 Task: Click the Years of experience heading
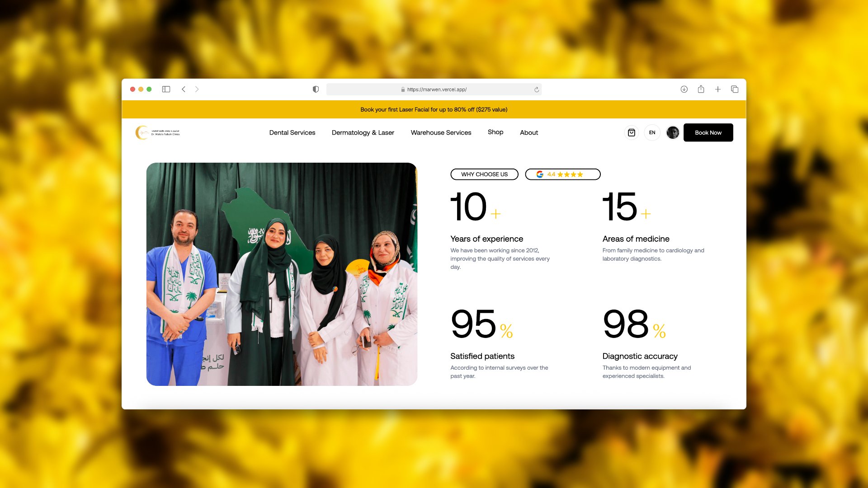486,239
